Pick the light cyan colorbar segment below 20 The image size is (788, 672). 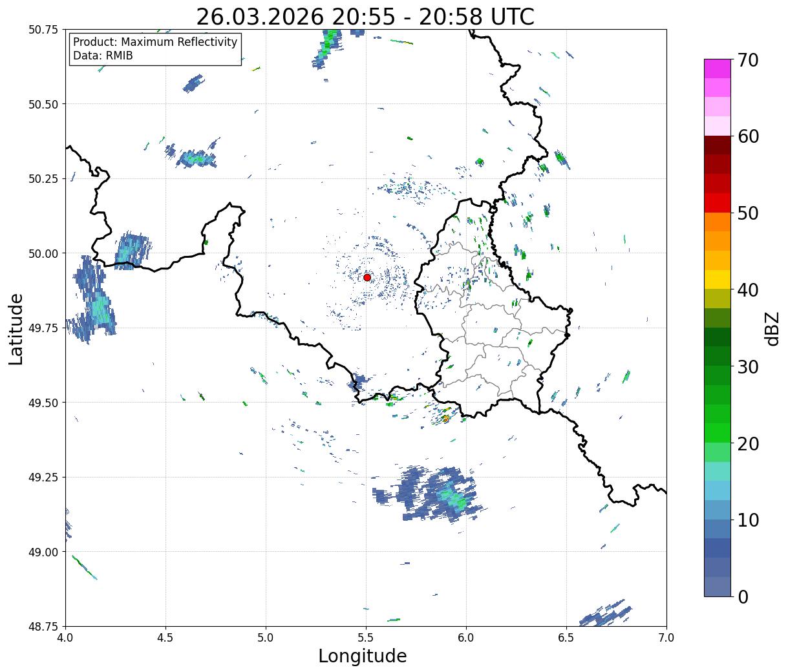coord(718,471)
